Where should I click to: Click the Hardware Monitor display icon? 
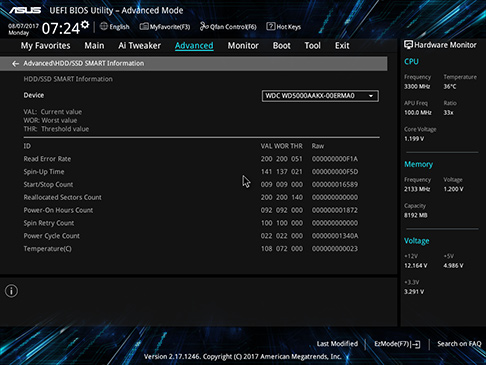(408, 45)
